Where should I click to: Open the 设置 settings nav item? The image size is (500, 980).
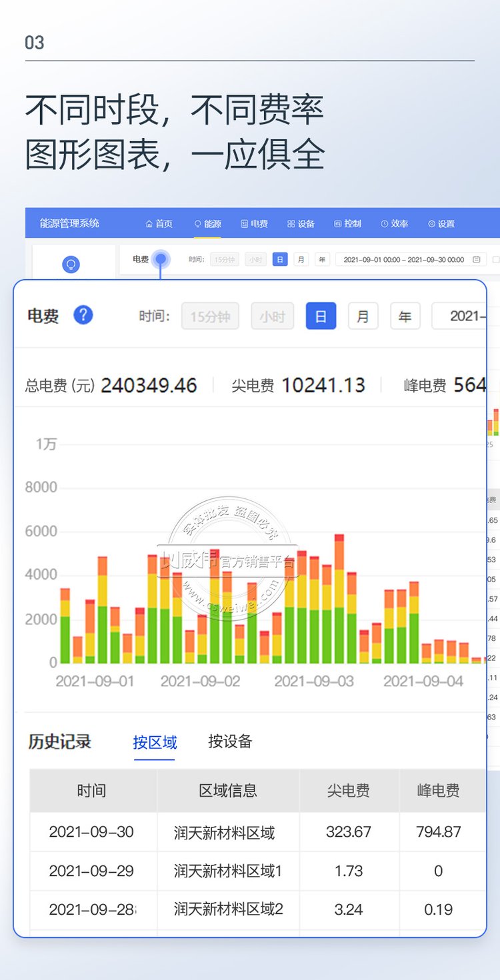[x=441, y=224]
